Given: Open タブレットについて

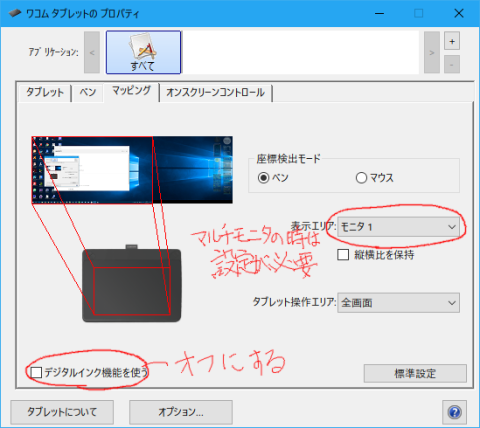Looking at the screenshot, I should pyautogui.click(x=62, y=412).
